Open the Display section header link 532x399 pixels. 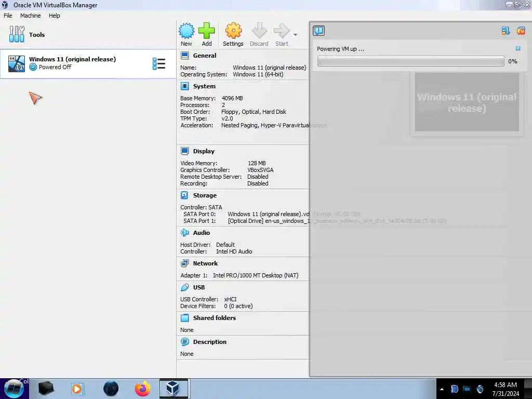[204, 151]
